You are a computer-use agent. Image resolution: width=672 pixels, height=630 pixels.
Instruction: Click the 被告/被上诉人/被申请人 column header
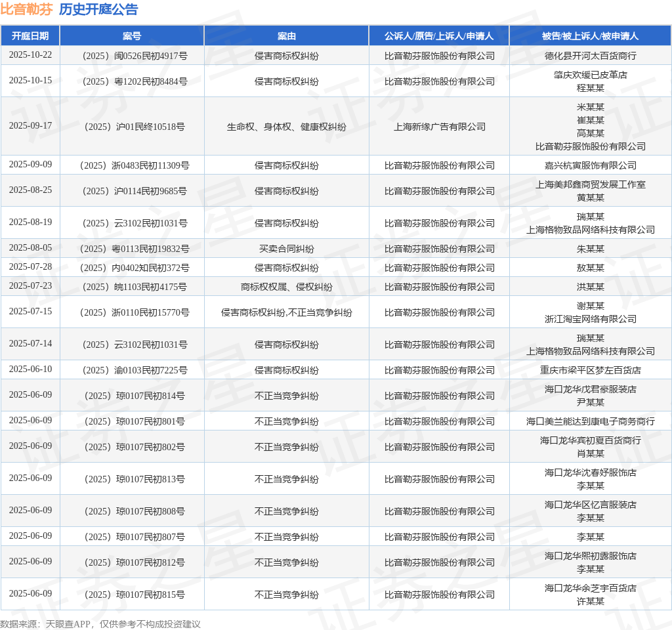(x=590, y=36)
